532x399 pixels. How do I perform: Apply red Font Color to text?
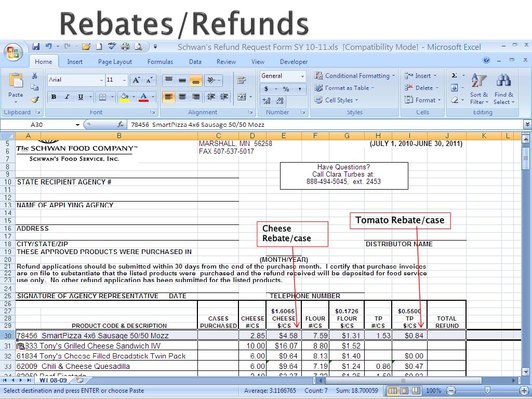(x=144, y=97)
